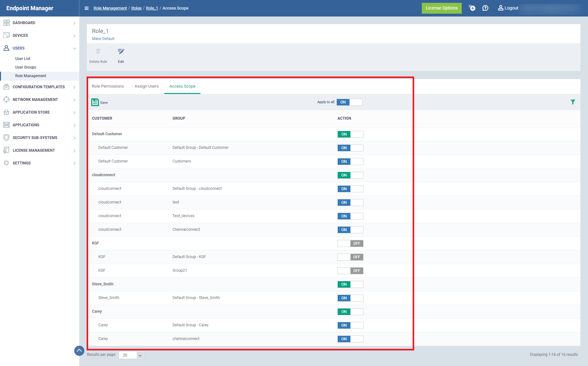The image size is (588, 366).
Task: Toggle Default Group - Steve_Smith switch
Action: 350,298
